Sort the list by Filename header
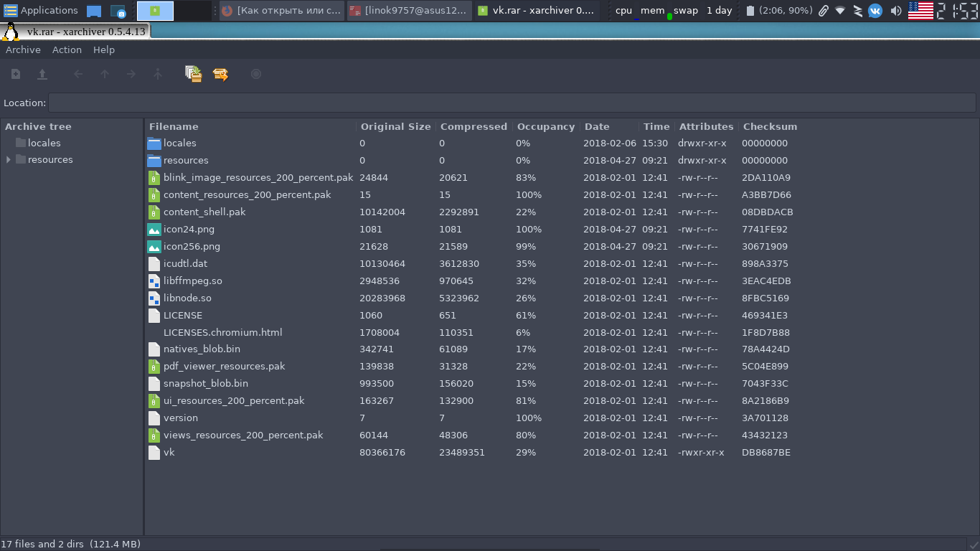 pyautogui.click(x=174, y=126)
